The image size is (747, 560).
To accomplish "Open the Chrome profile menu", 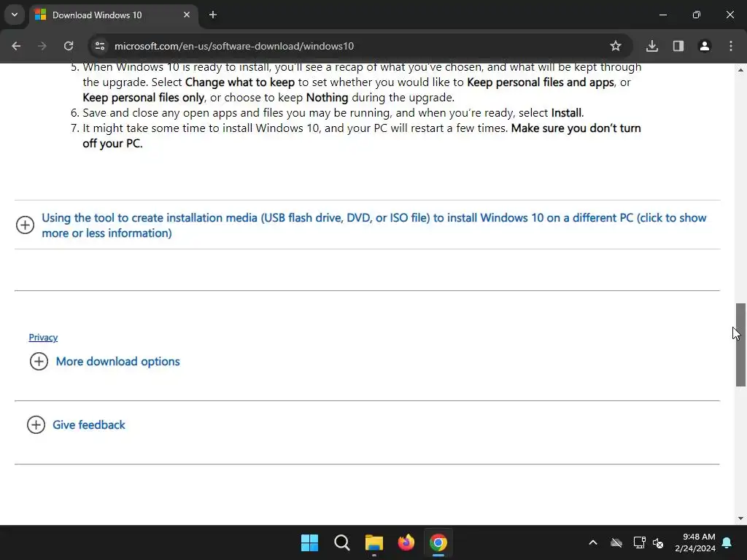I will point(705,46).
